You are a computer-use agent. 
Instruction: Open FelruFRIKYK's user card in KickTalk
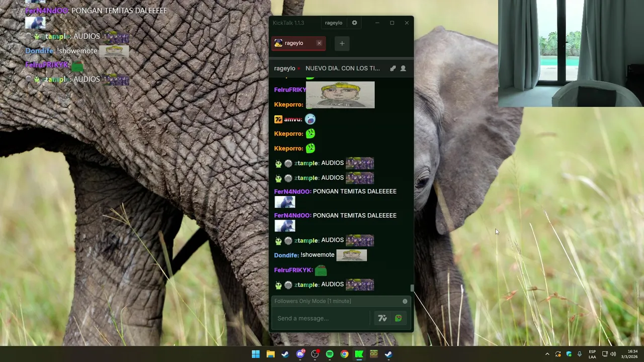coord(293,270)
